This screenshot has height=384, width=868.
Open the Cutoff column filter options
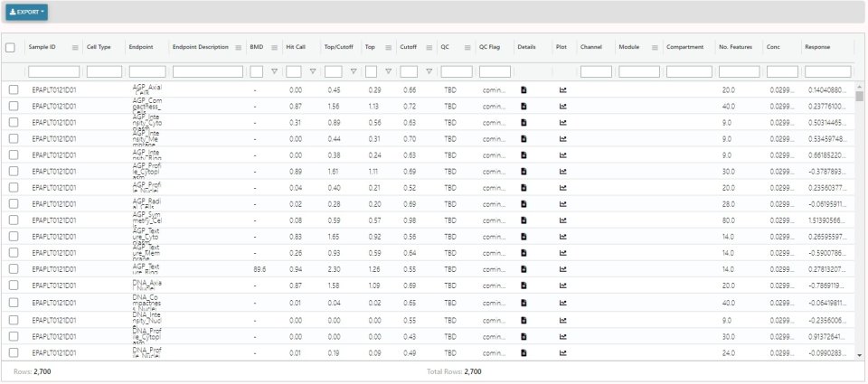(429, 71)
